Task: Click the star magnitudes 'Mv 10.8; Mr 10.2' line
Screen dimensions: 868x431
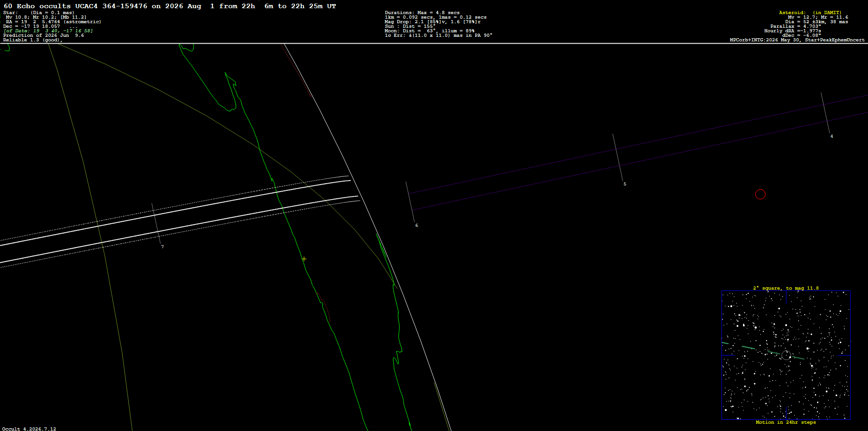Action: (46, 17)
